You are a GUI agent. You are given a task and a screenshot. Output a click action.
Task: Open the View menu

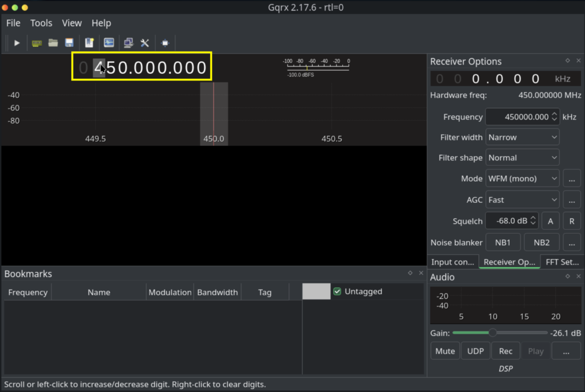(x=71, y=23)
